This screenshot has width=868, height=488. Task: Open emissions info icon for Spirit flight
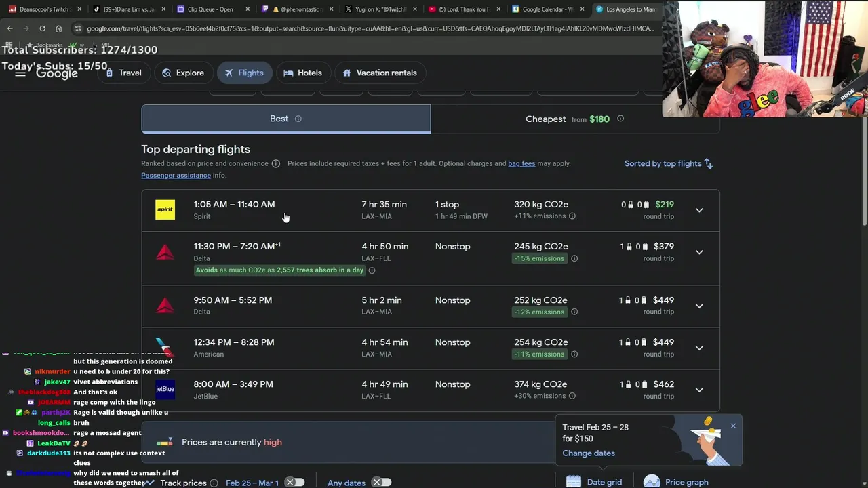[x=572, y=216]
